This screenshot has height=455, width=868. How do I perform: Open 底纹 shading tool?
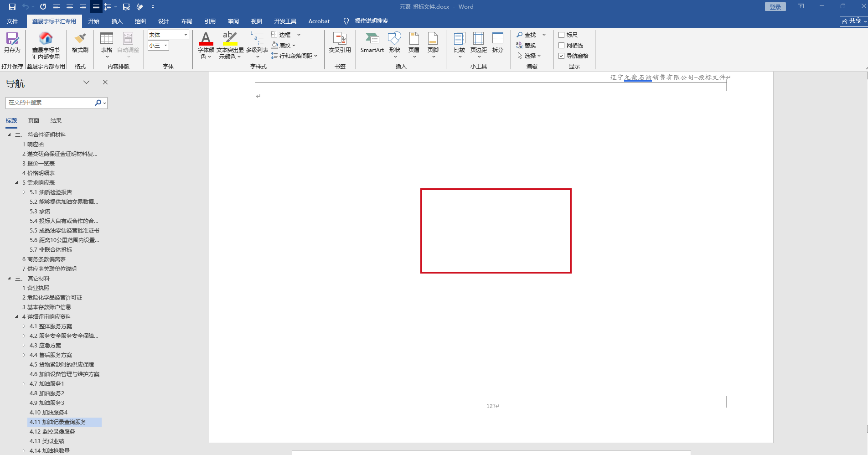tap(283, 45)
